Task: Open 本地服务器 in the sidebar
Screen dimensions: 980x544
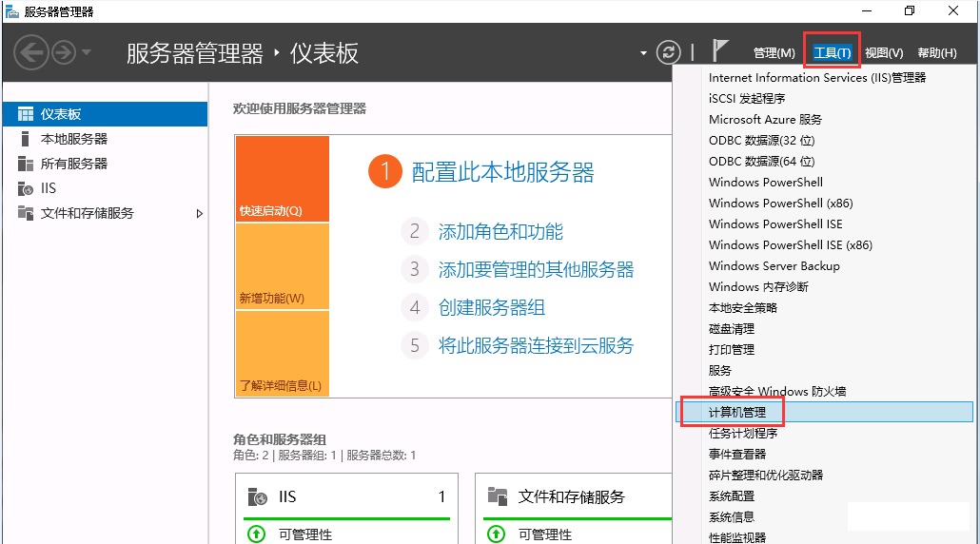Action: (73, 139)
